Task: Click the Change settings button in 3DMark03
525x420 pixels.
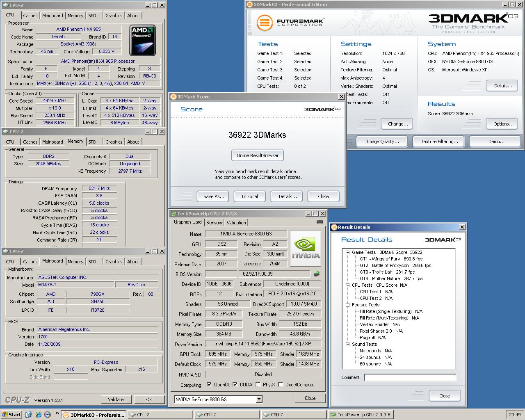Action: (x=398, y=124)
